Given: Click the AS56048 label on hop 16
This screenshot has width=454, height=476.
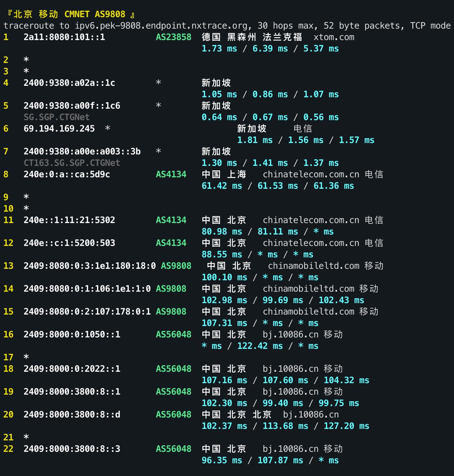Looking at the screenshot, I should [173, 334].
